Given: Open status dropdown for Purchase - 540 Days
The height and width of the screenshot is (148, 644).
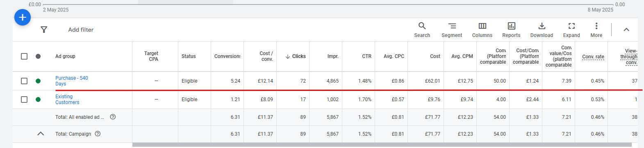Looking at the screenshot, I should [x=38, y=81].
